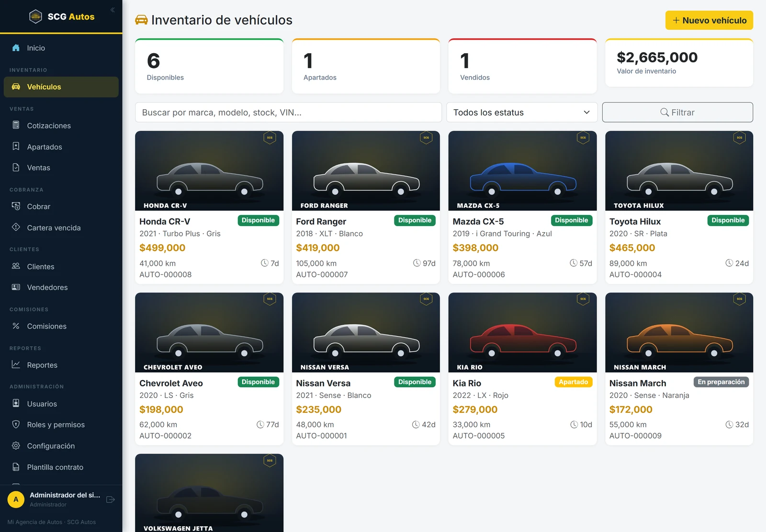
Task: Navigate to Plantilla contrato
Action: 61,467
